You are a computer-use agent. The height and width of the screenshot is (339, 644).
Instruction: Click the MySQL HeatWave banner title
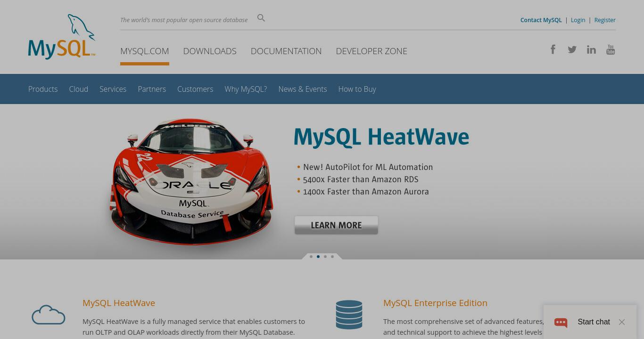(x=381, y=137)
